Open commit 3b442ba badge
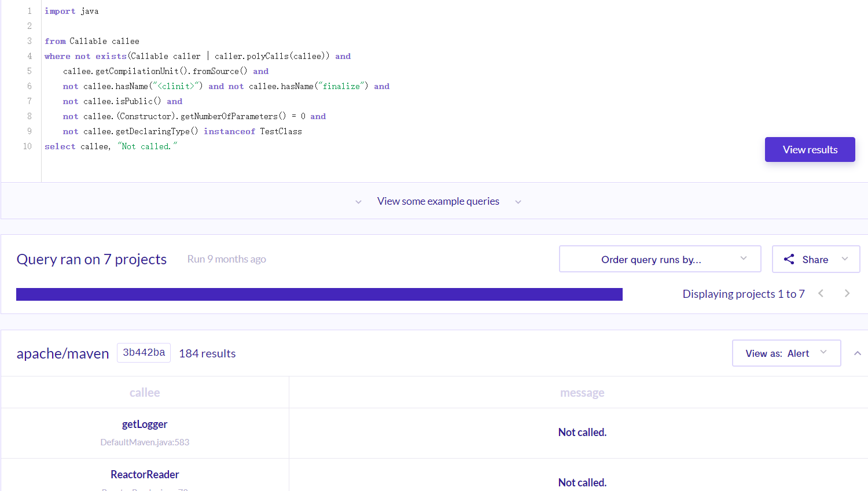Image resolution: width=868 pixels, height=491 pixels. [x=144, y=353]
